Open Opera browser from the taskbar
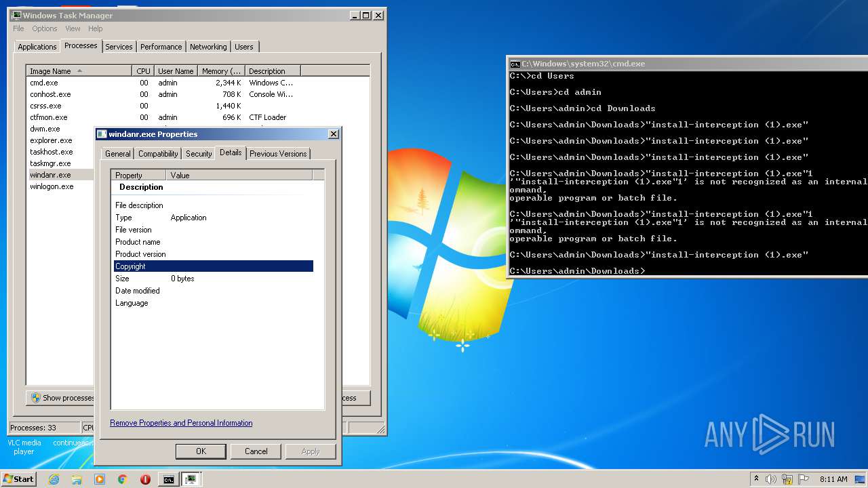The width and height of the screenshot is (868, 488). (145, 479)
